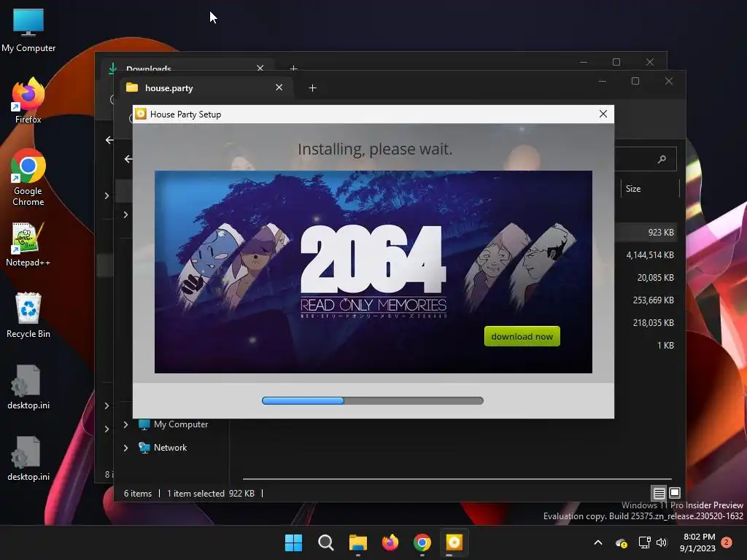The width and height of the screenshot is (747, 560).
Task: Select the 4,144,514 KB file row
Action: pyautogui.click(x=646, y=254)
